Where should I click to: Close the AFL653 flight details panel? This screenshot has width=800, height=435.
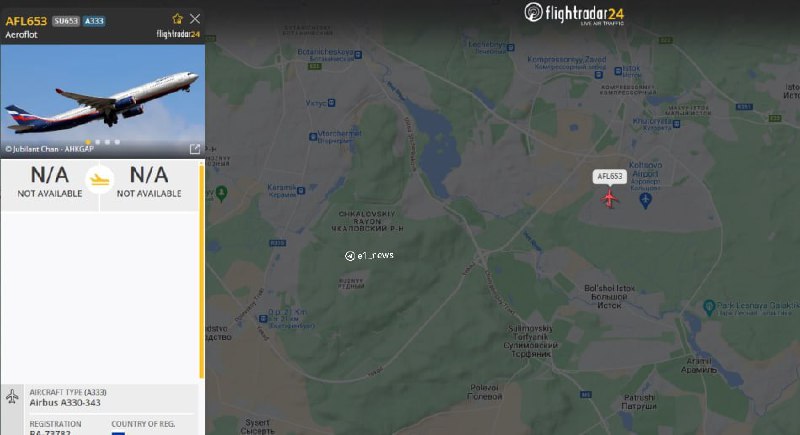[x=195, y=19]
